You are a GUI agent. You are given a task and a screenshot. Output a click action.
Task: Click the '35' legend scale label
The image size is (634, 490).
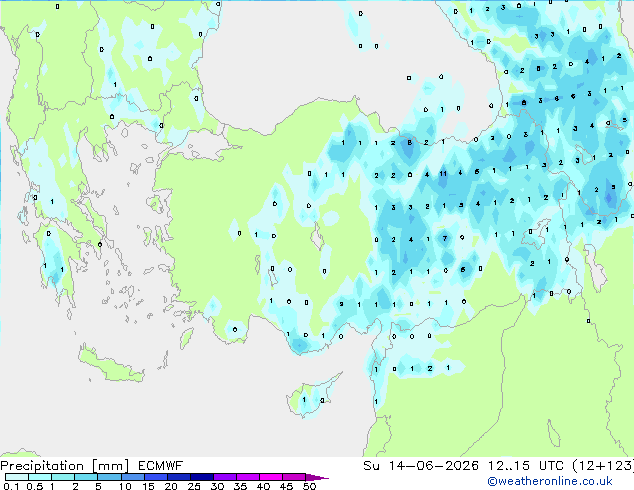240,486
